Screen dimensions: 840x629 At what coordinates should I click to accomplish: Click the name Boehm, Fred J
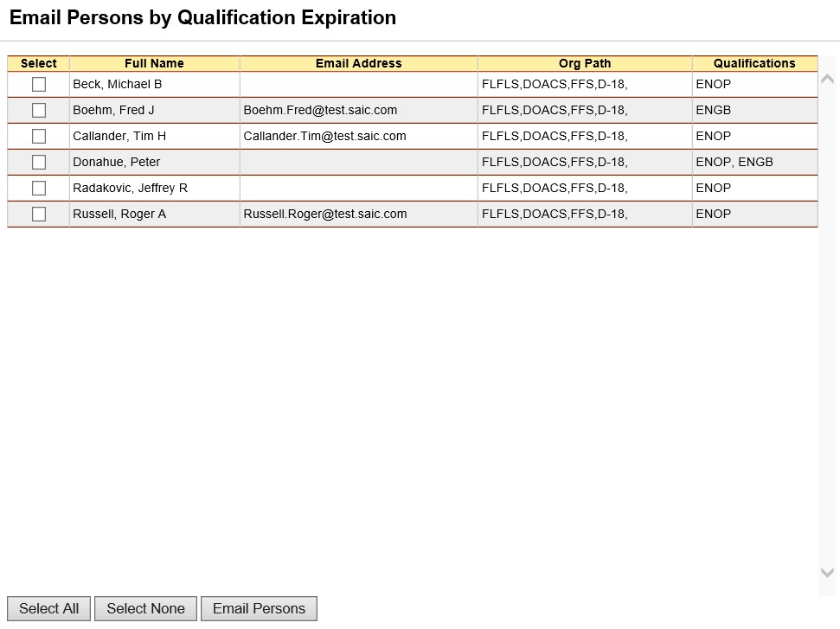(x=113, y=110)
